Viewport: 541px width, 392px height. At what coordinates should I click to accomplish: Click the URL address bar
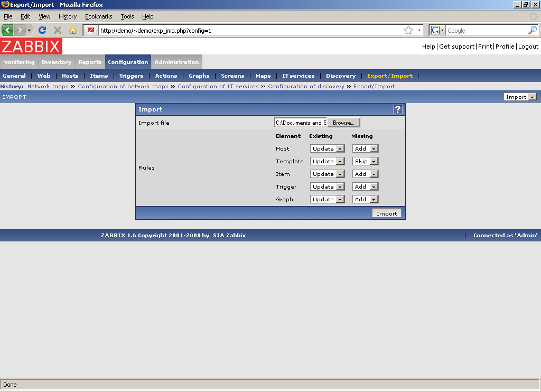pyautogui.click(x=251, y=30)
